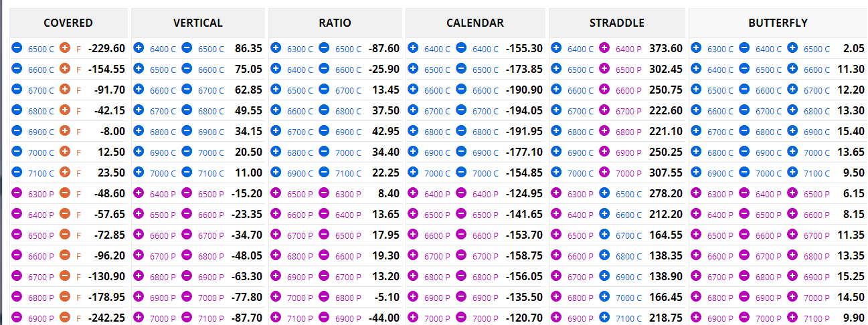Click magenta plus icon before 6400 P in Straddle
Screen dimensions: 868x325
pos(604,48)
